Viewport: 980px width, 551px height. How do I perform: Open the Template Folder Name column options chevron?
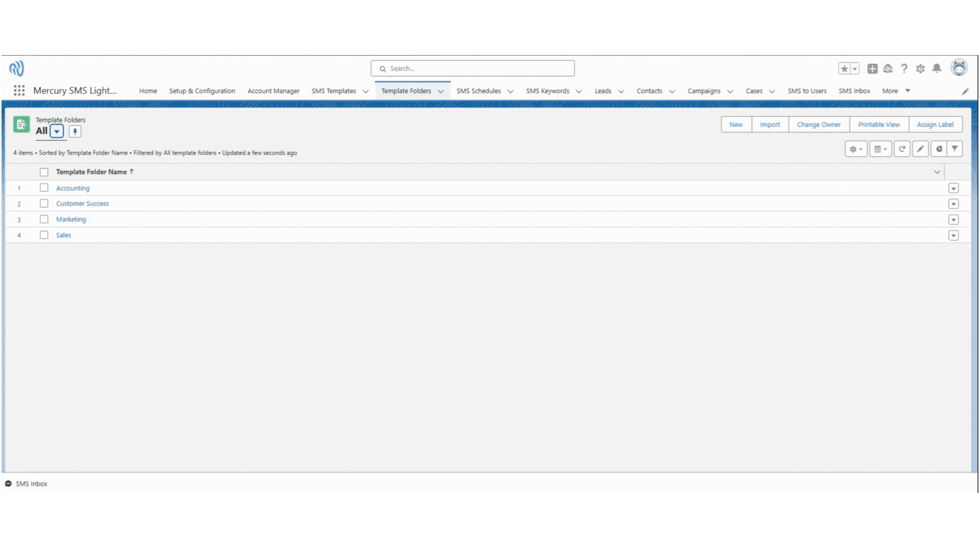(x=937, y=172)
